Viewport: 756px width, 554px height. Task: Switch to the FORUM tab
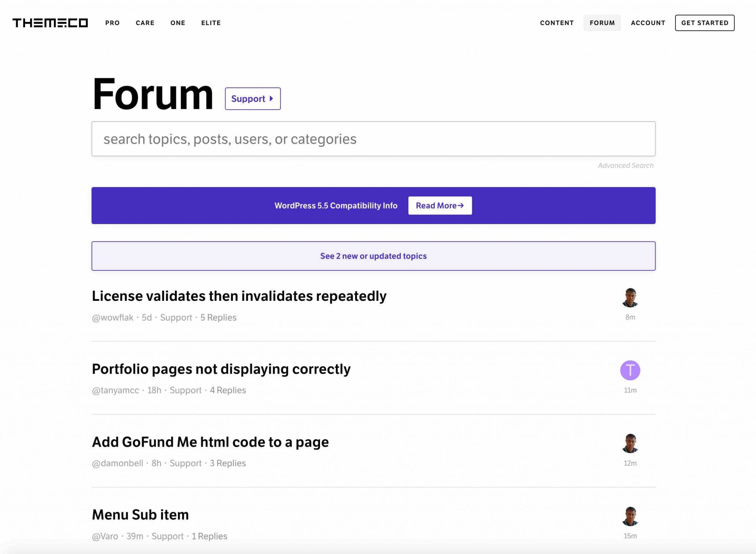[x=602, y=23]
